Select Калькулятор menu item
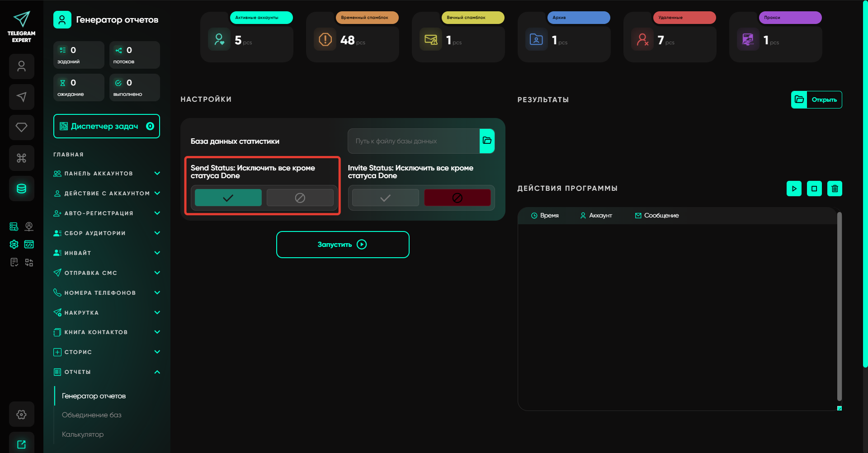The image size is (868, 453). click(83, 434)
